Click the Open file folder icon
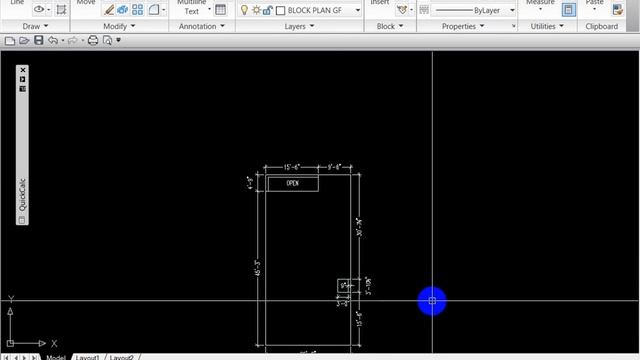Image resolution: width=640 pixels, height=360 pixels. point(24,40)
